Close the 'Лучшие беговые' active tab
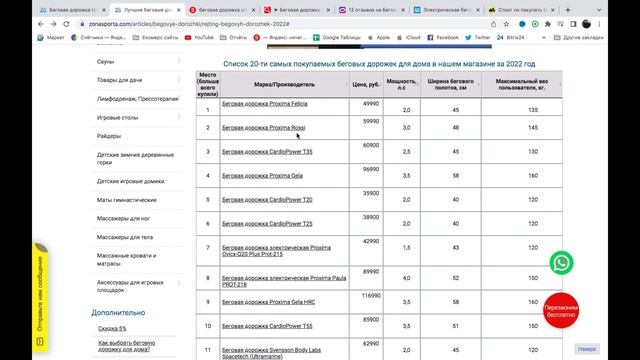 point(178,10)
